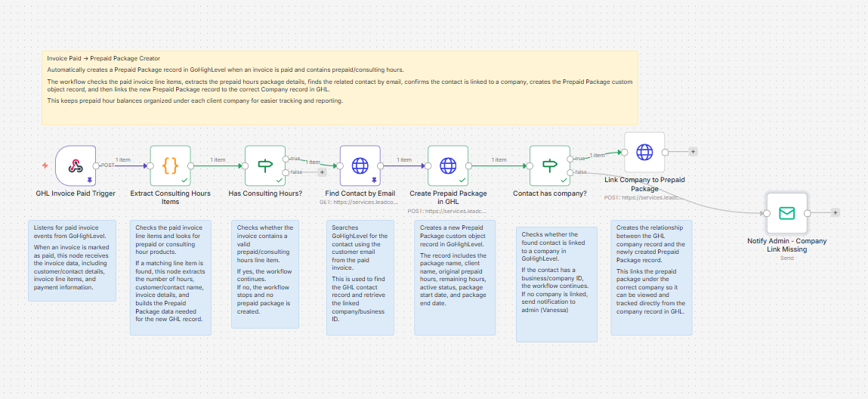Add node after Has Consulting Hours false branch
The height and width of the screenshot is (399, 868).
coord(322,172)
